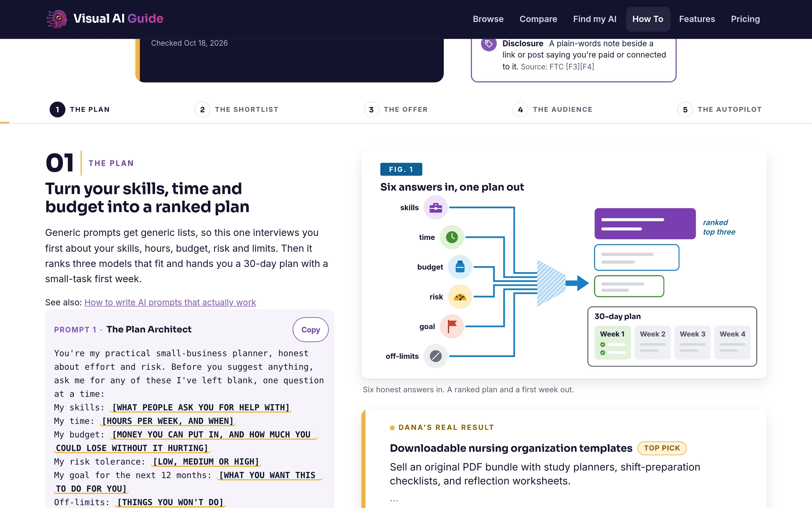Click the step 4 number circle
This screenshot has width=812, height=508.
coord(520,110)
